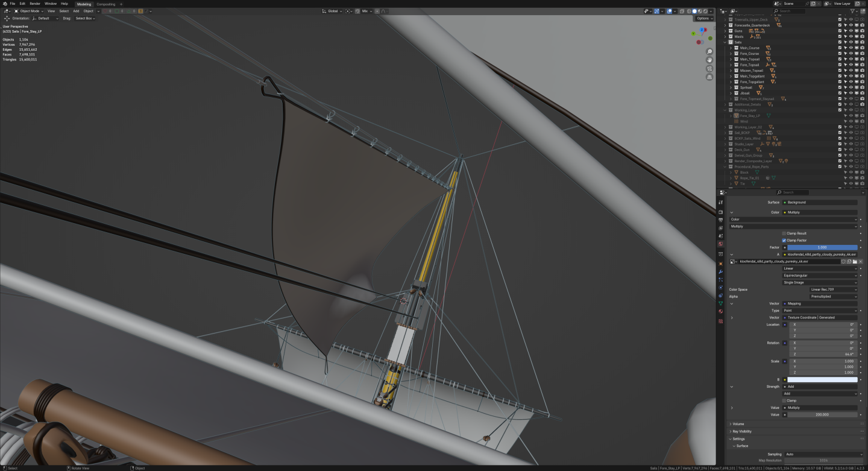The height and width of the screenshot is (471, 868).
Task: Hide the Main_Course collection in viewport
Action: pos(851,48)
